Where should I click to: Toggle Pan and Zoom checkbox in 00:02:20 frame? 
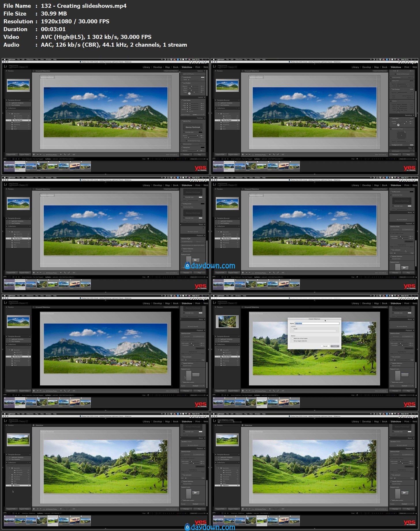[x=182, y=475]
